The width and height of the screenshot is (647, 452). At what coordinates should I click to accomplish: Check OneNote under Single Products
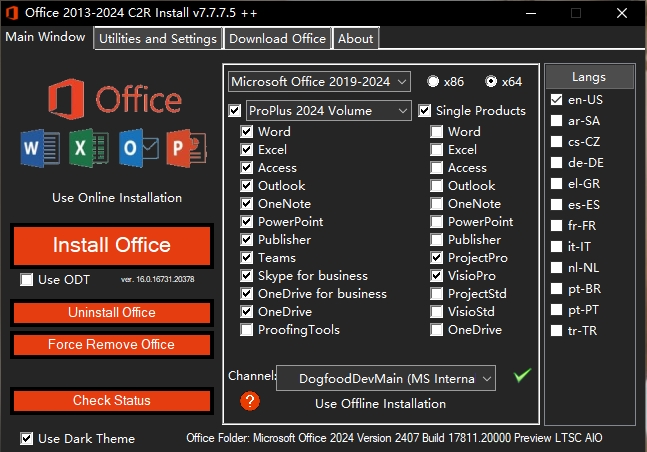pyautogui.click(x=437, y=204)
